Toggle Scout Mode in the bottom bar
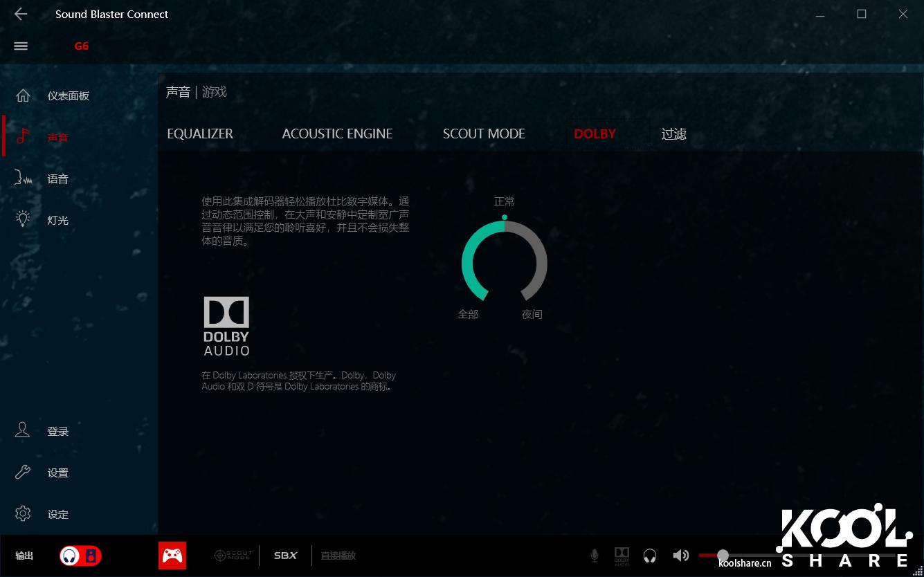Image resolution: width=924 pixels, height=577 pixels. pos(233,556)
